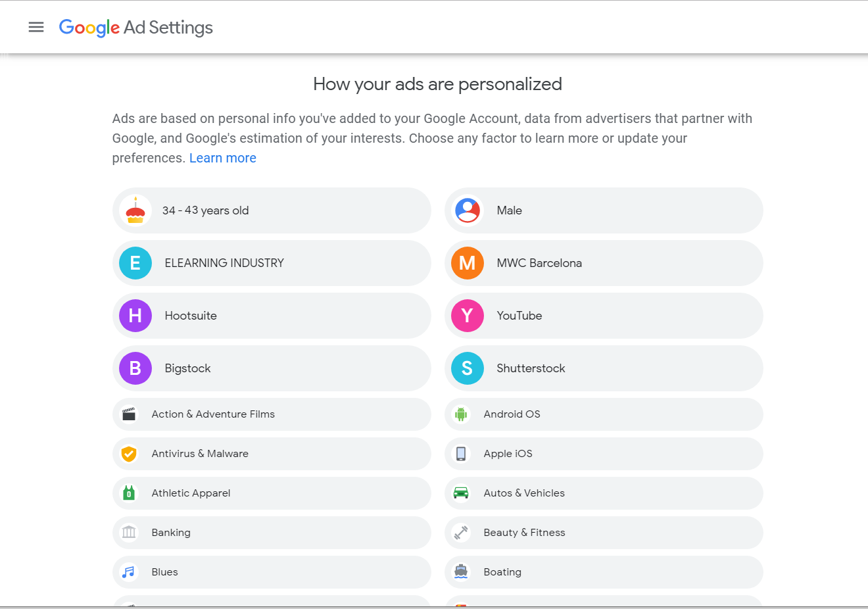Open the Male gender factor

click(x=604, y=210)
